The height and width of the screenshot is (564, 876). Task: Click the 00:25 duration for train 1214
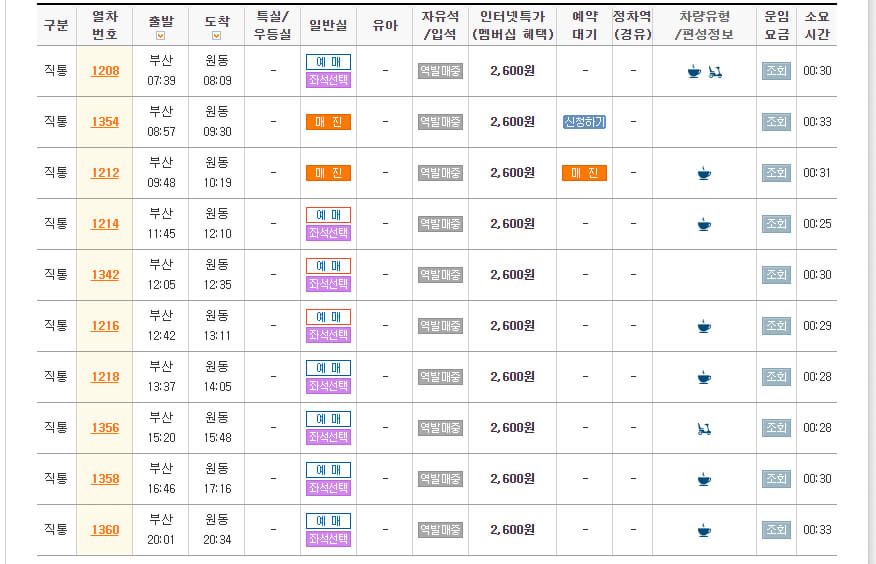(817, 224)
